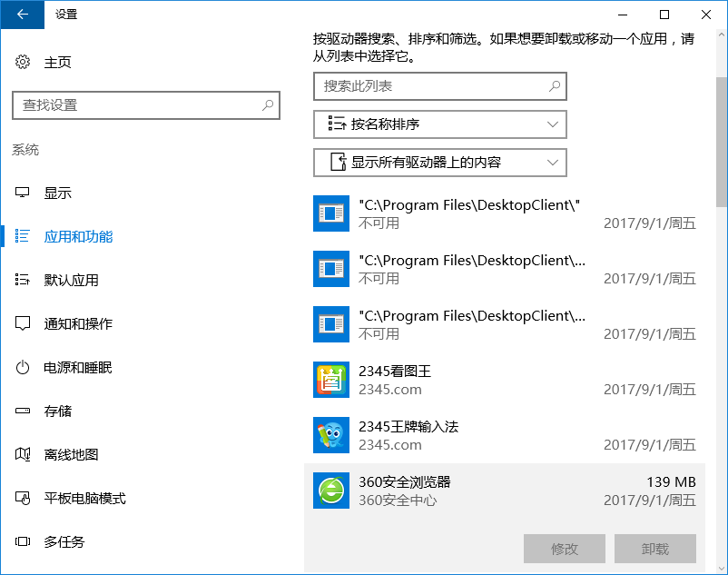Viewport: 728px width, 575px height.
Task: Click the magnifier icon in 搜索此列表 box
Action: click(555, 86)
